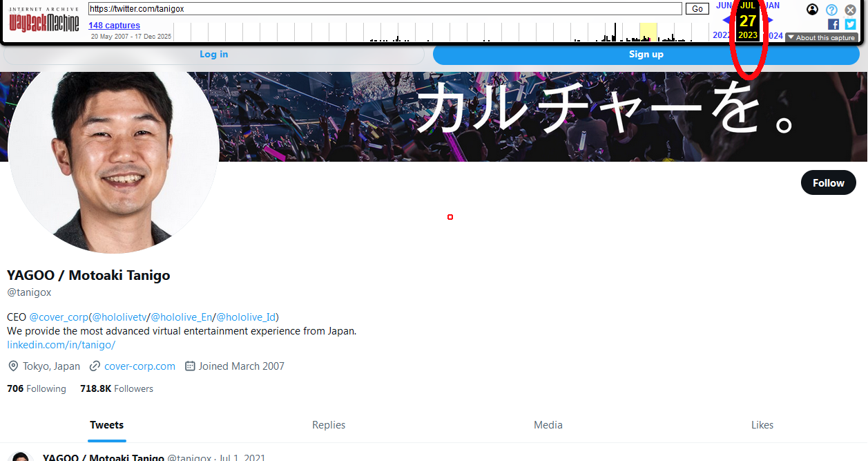Select the Tweets tab
The height and width of the screenshot is (461, 868).
pos(107,425)
